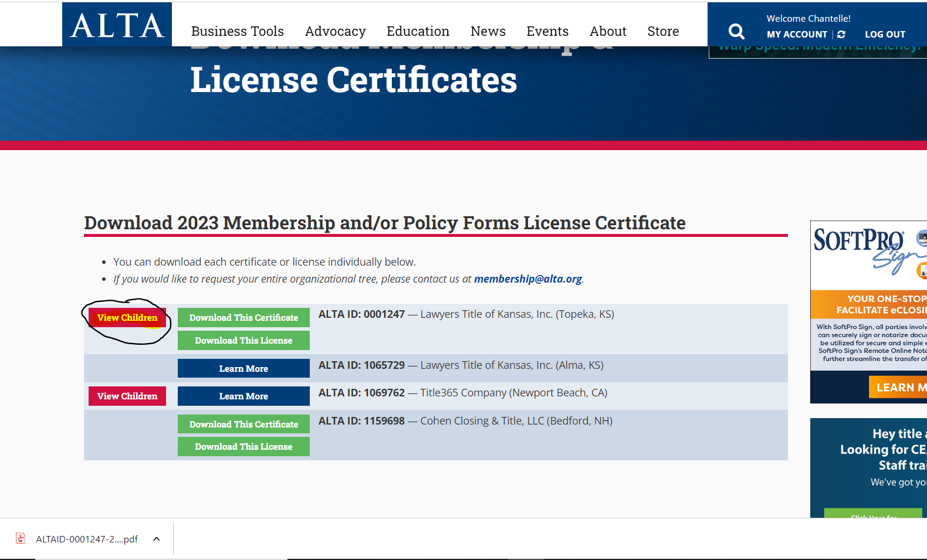The height and width of the screenshot is (560, 927).
Task: Select the ALTA ID: 1065729 text
Action: pos(361,365)
